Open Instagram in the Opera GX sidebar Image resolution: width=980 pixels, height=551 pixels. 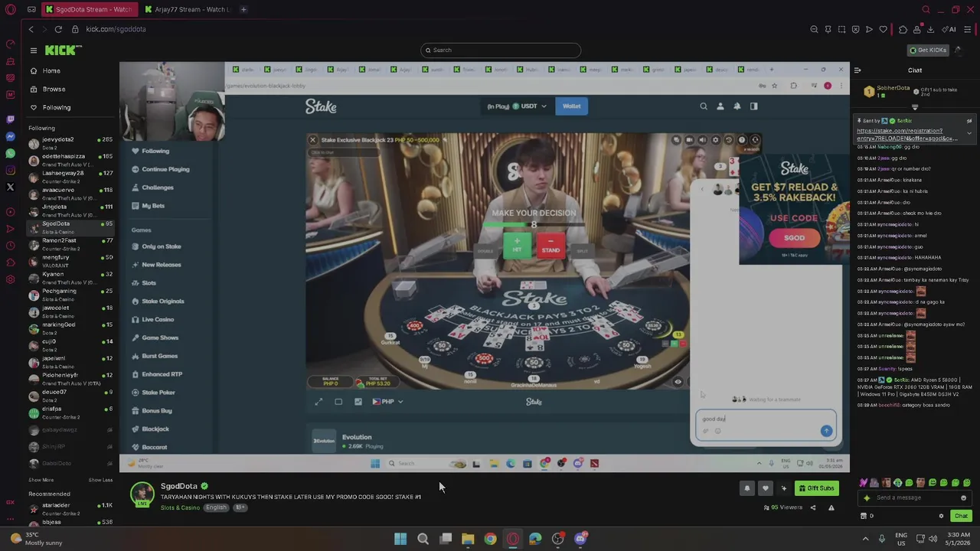(x=10, y=170)
